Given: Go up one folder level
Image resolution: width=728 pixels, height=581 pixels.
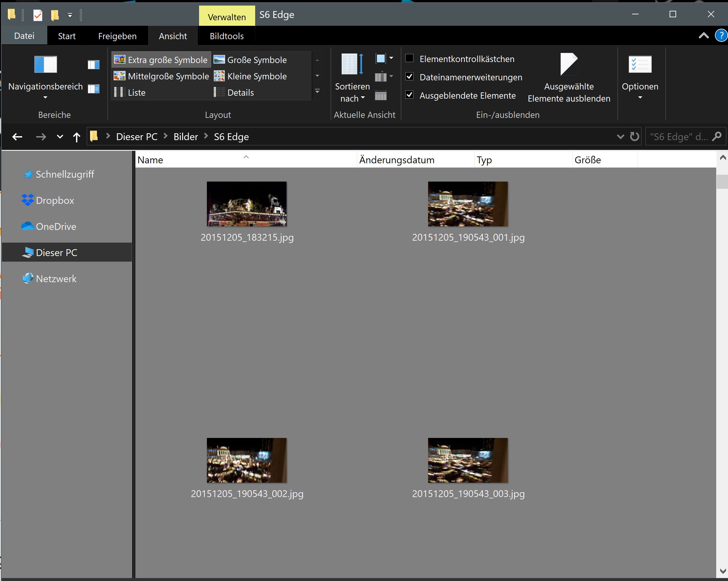Looking at the screenshot, I should [x=77, y=137].
